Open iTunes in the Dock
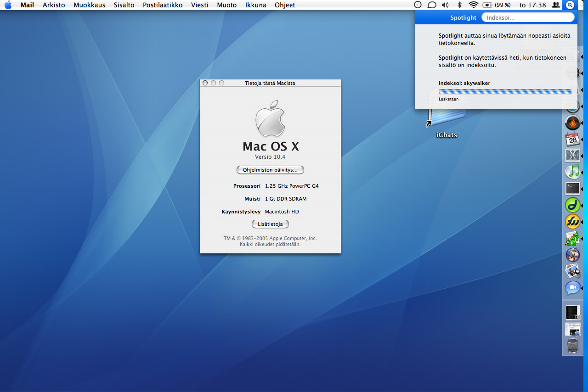Screen dimensions: 588x392 (572, 172)
